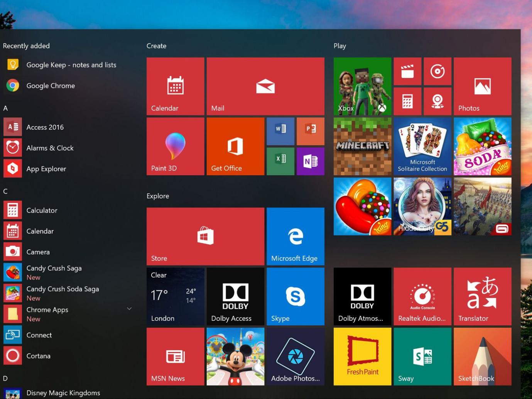Viewport: 532px width, 399px height.
Task: Click the Play group heading
Action: 339,46
